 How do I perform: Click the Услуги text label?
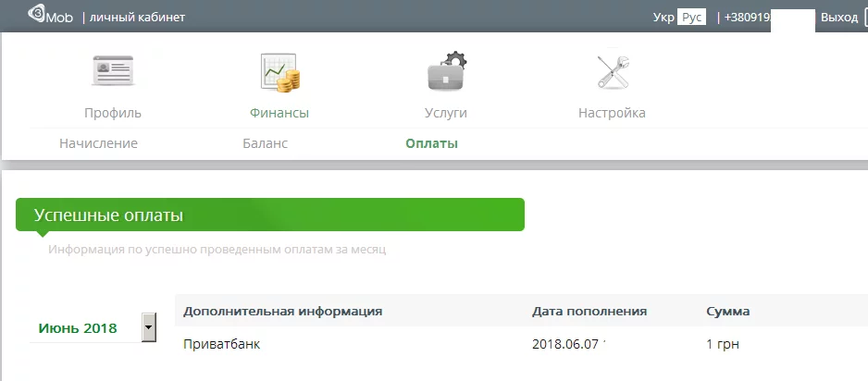coord(446,114)
